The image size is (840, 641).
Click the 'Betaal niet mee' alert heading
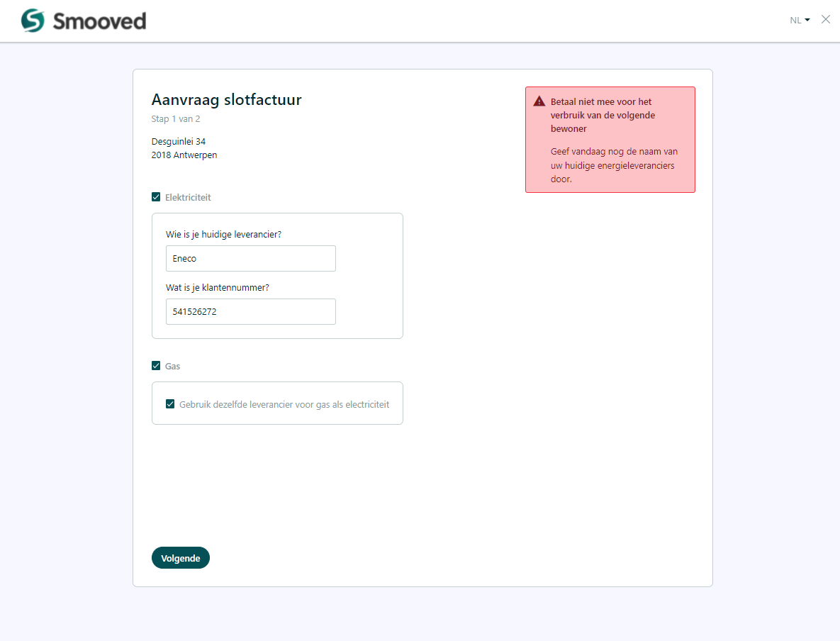603,116
